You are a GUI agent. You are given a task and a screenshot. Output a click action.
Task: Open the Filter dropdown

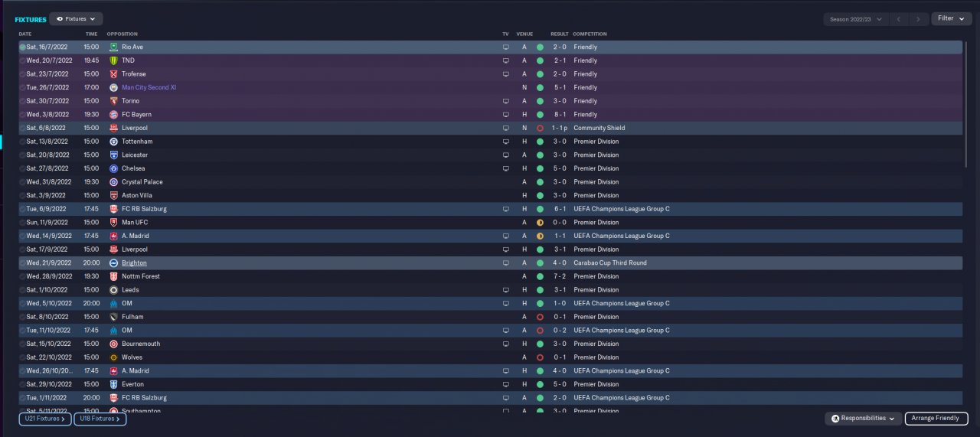point(952,18)
